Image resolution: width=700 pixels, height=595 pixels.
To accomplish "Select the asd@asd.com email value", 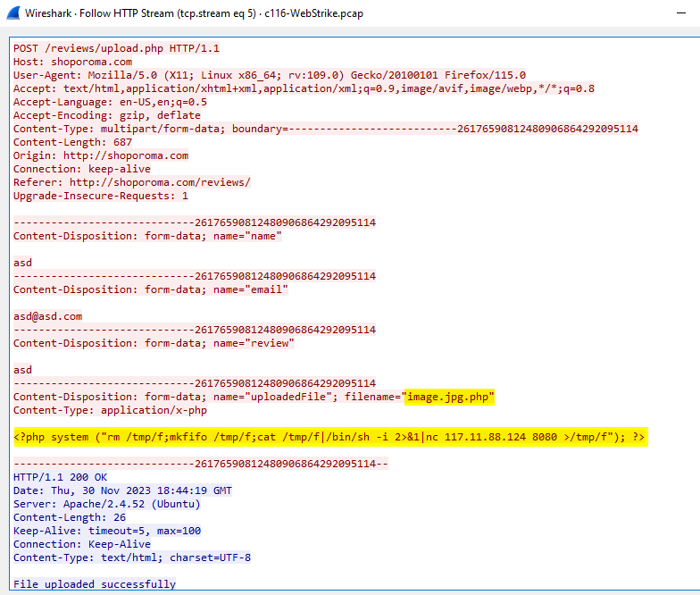I will point(48,316).
